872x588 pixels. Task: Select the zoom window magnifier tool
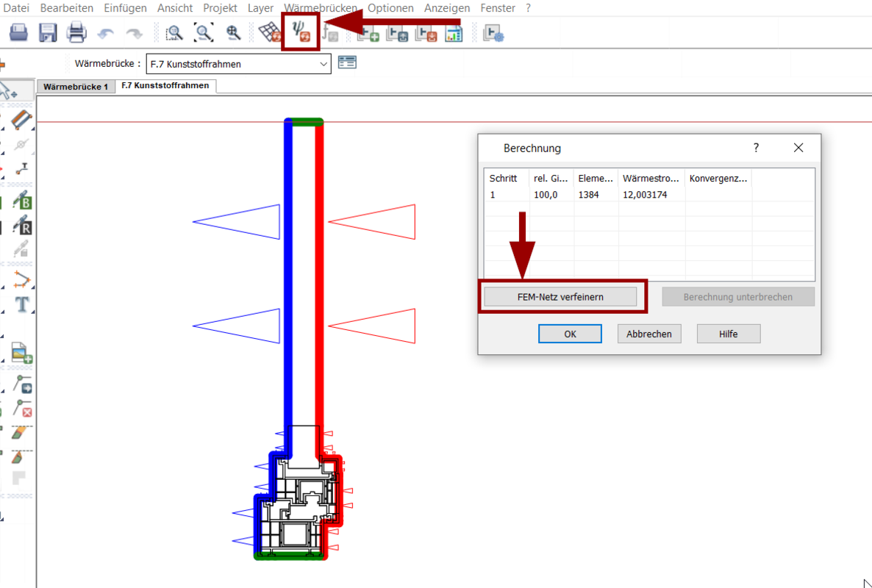174,33
